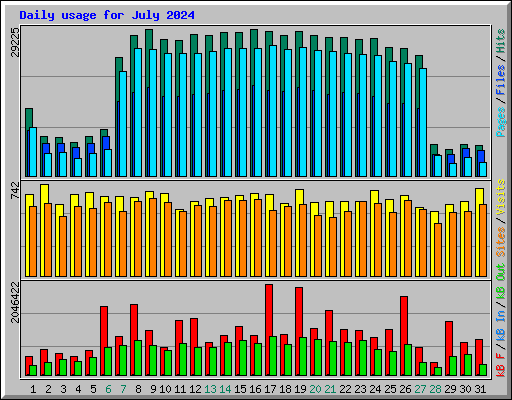Screen dimensions: 512x400
Task: Click the kB F legend label
Action: pyautogui.click(x=501, y=364)
